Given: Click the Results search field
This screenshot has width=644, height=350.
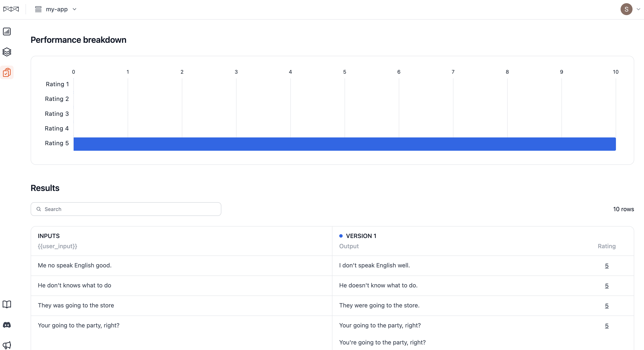Looking at the screenshot, I should coord(126,209).
